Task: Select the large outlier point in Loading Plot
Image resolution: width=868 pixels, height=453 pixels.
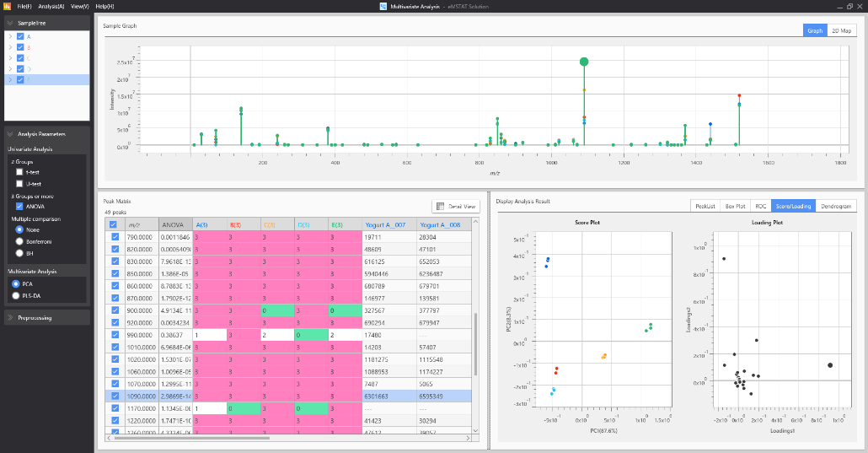Action: pyautogui.click(x=830, y=365)
